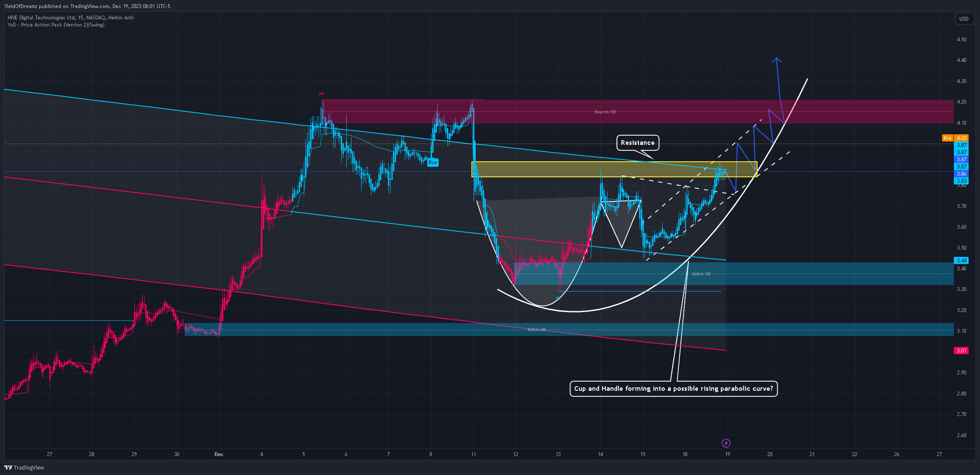980x475 pixels.
Task: Click the 3.70 price axis label
Action: [961, 206]
